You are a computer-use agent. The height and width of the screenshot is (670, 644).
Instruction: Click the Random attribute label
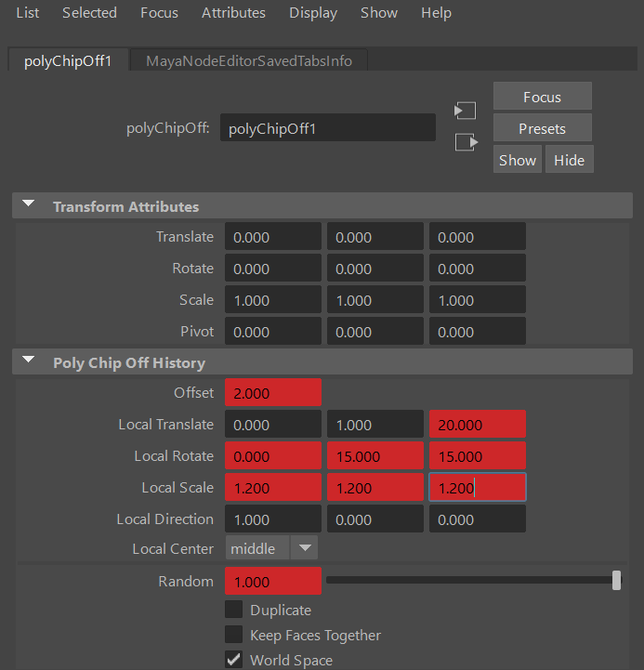pos(186,582)
